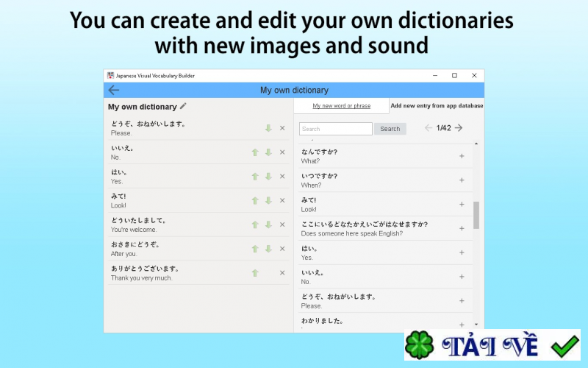This screenshot has height=368, width=588.
Task: Move 'You're welcome.' entry down
Action: [268, 224]
